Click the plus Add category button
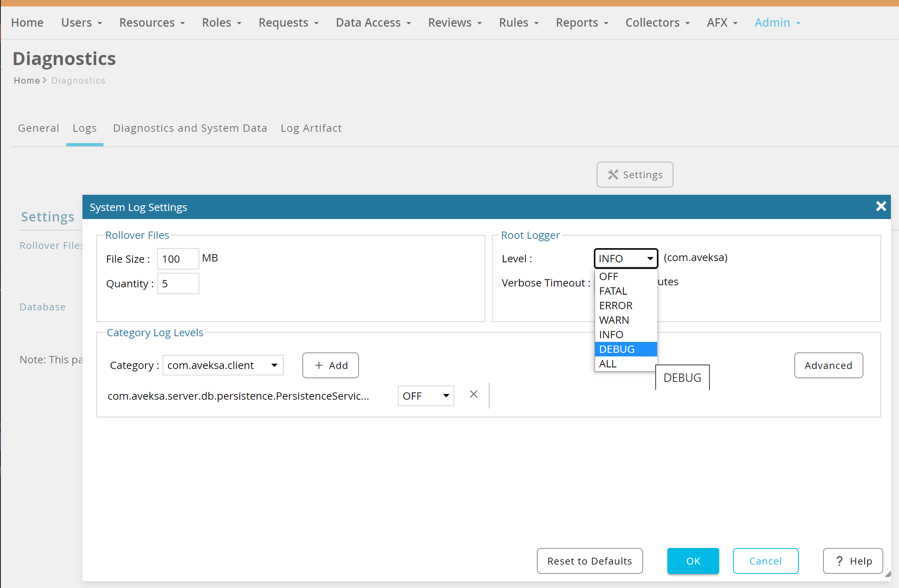 coord(330,365)
